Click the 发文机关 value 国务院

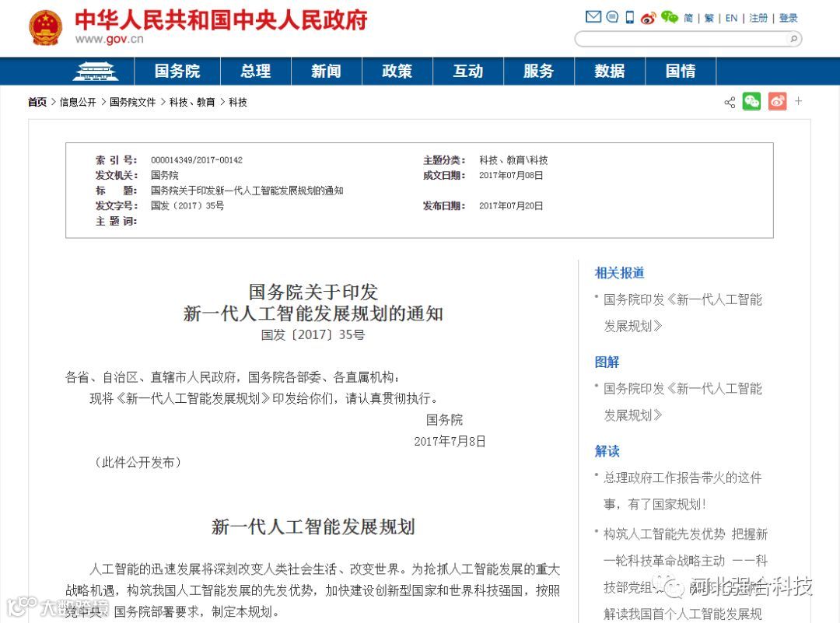pos(164,175)
